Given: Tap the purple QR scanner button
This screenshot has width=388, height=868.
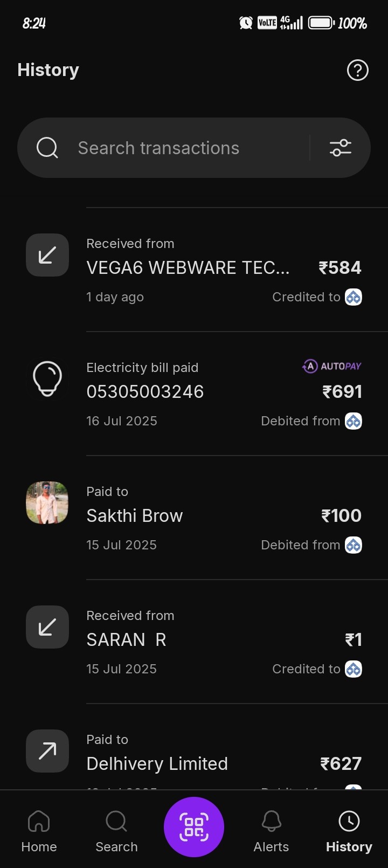Looking at the screenshot, I should pos(194,826).
